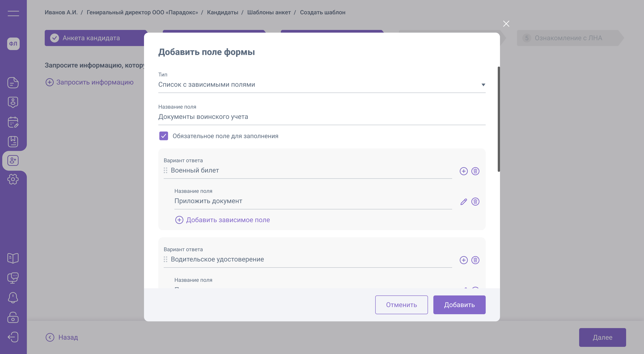Viewport: 644px width, 354px height.
Task: Click the Отменить button
Action: pos(401,305)
